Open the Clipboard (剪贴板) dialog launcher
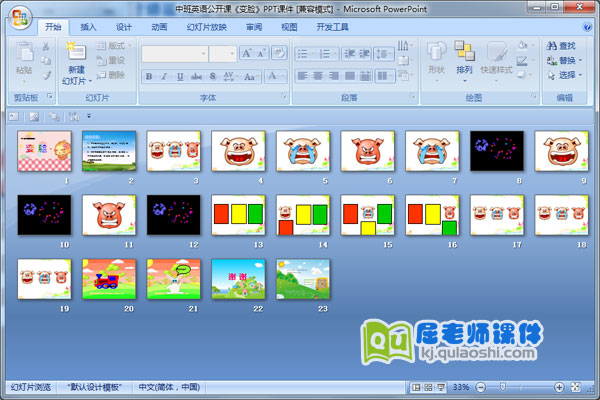 [x=50, y=96]
